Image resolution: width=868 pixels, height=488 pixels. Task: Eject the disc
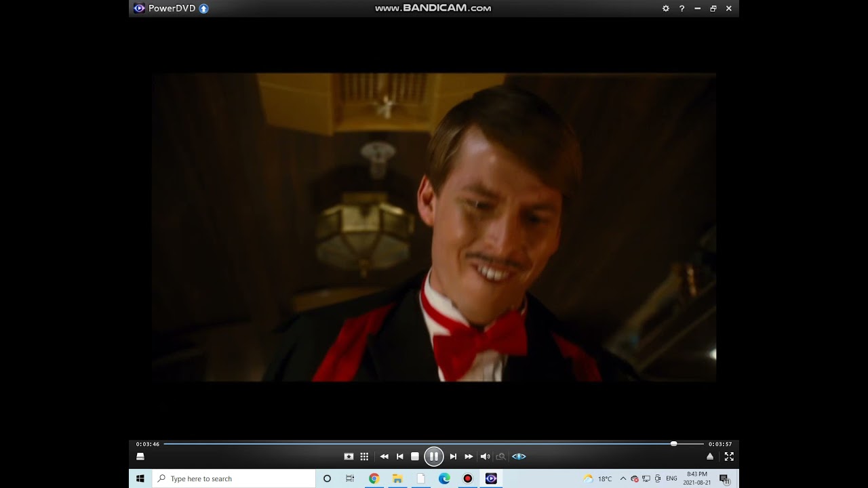710,457
